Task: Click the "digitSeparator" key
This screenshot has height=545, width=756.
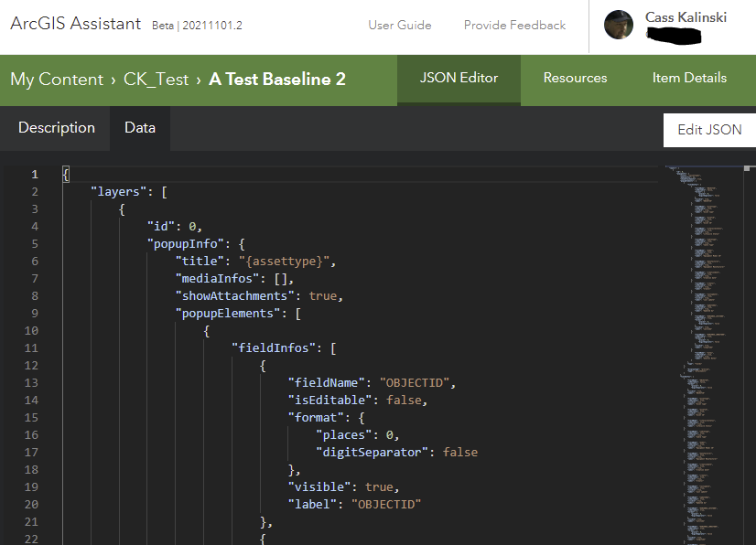Action: pyautogui.click(x=372, y=452)
